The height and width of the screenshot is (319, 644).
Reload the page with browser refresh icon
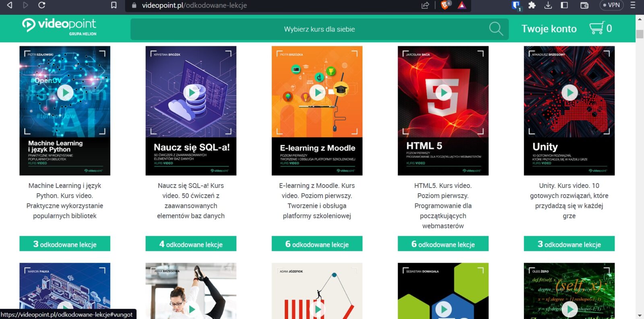point(41,5)
